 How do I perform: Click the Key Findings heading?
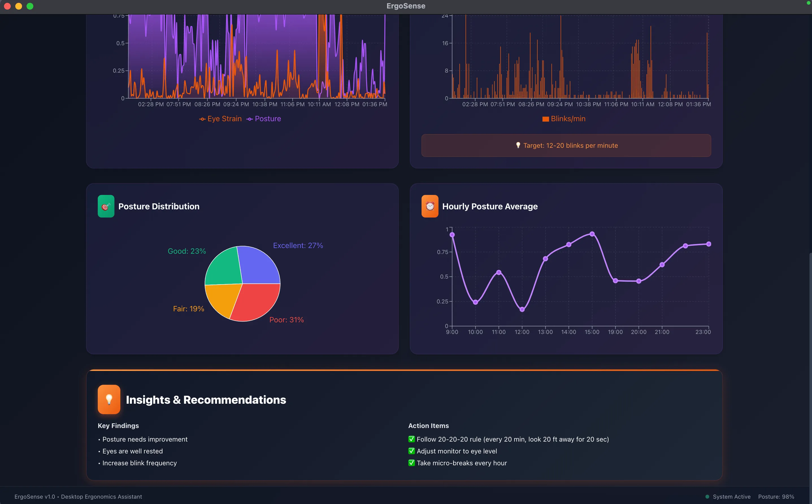coord(118,426)
